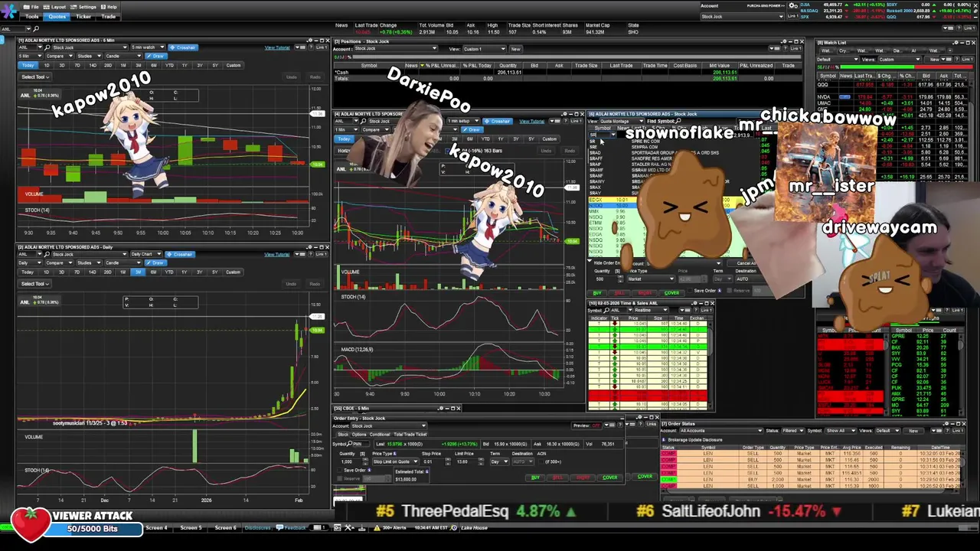Click red SELL button in Order Entry
Image resolution: width=980 pixels, height=551 pixels.
point(558,478)
